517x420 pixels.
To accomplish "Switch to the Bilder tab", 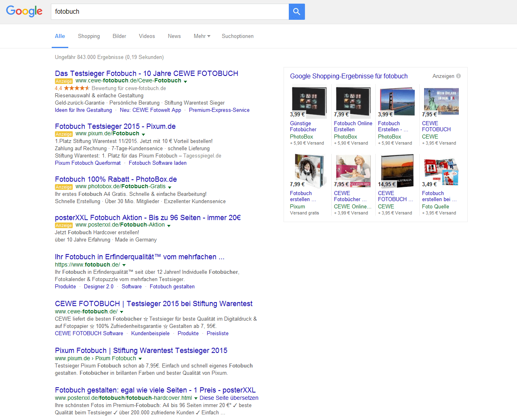I will 119,36.
